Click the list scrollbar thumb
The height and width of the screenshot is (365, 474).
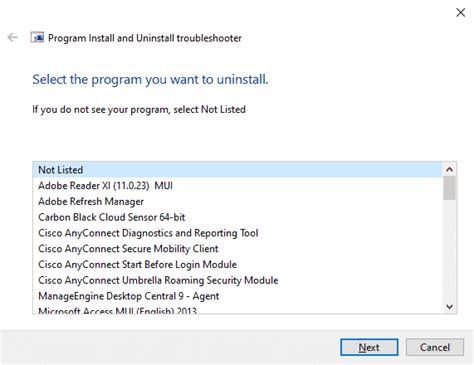(x=449, y=188)
